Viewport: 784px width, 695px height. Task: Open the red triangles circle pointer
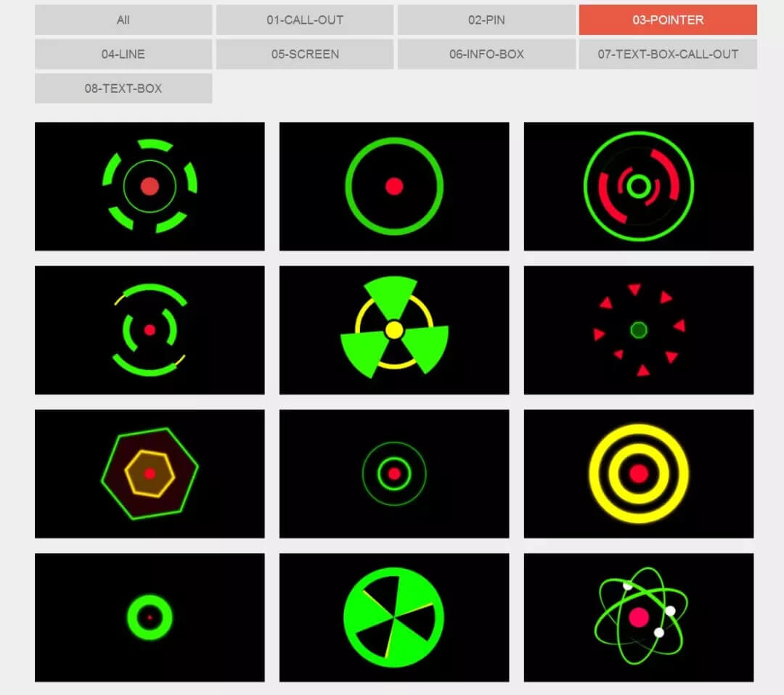639,330
